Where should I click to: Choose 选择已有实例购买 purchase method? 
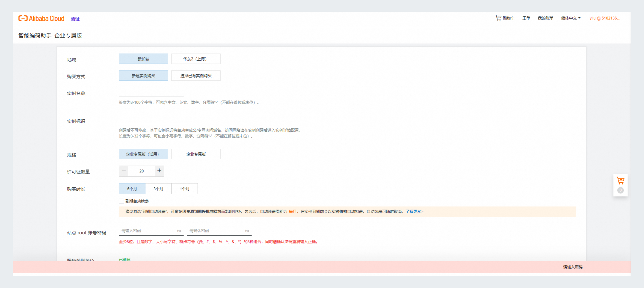195,76
